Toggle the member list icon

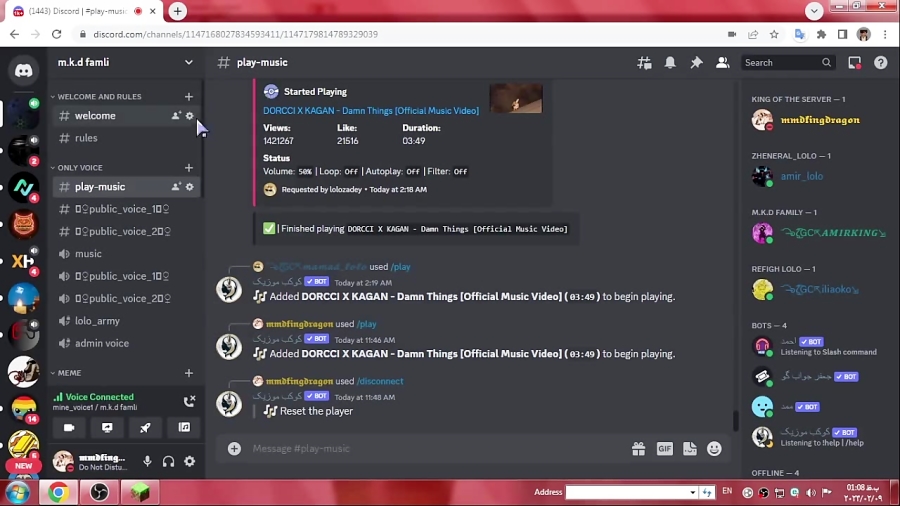[x=722, y=63]
